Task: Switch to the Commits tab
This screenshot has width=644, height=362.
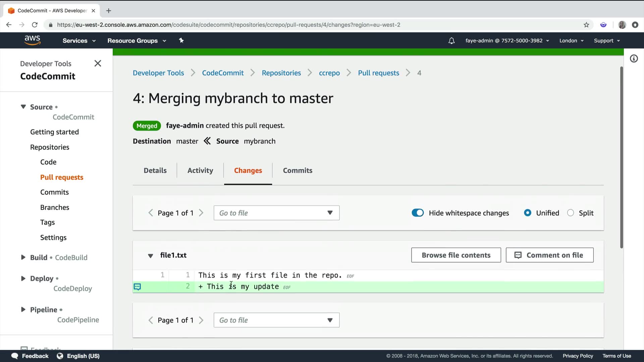Action: (x=298, y=171)
